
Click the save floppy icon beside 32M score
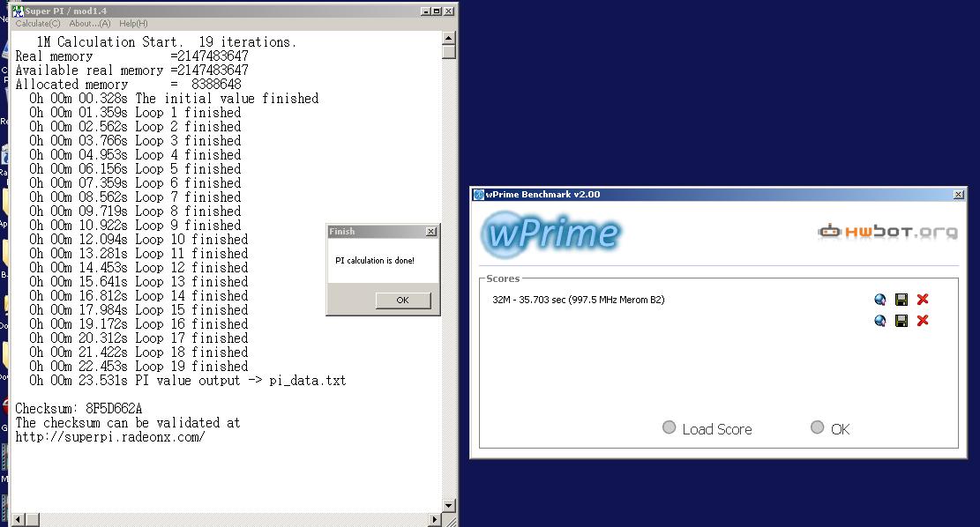901,300
